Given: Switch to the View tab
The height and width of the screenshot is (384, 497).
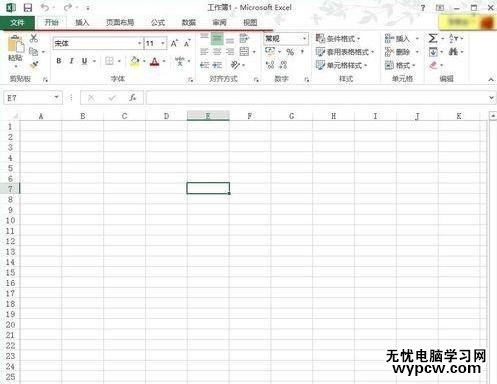Looking at the screenshot, I should pyautogui.click(x=250, y=22).
